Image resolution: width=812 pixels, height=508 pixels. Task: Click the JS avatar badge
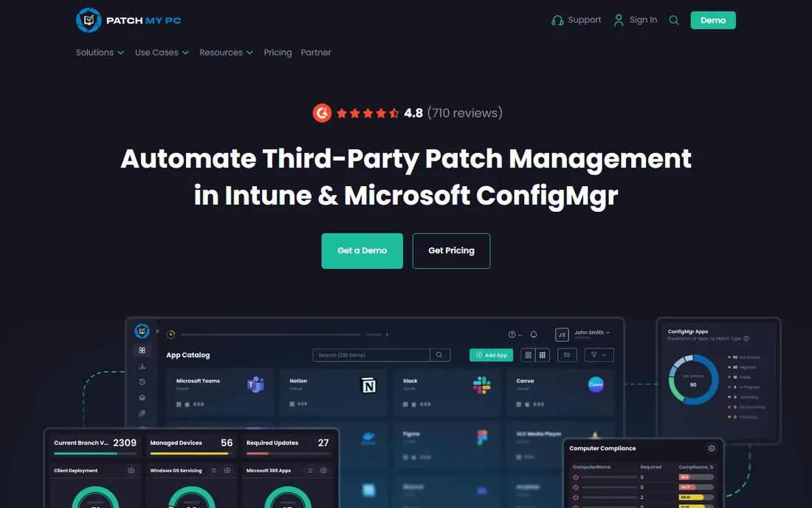point(562,334)
